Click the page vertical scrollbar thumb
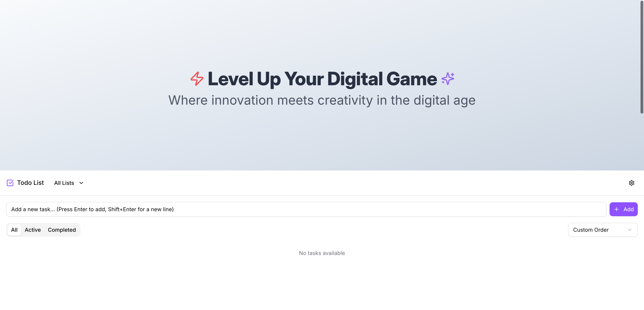This screenshot has width=644, height=310. click(641, 57)
